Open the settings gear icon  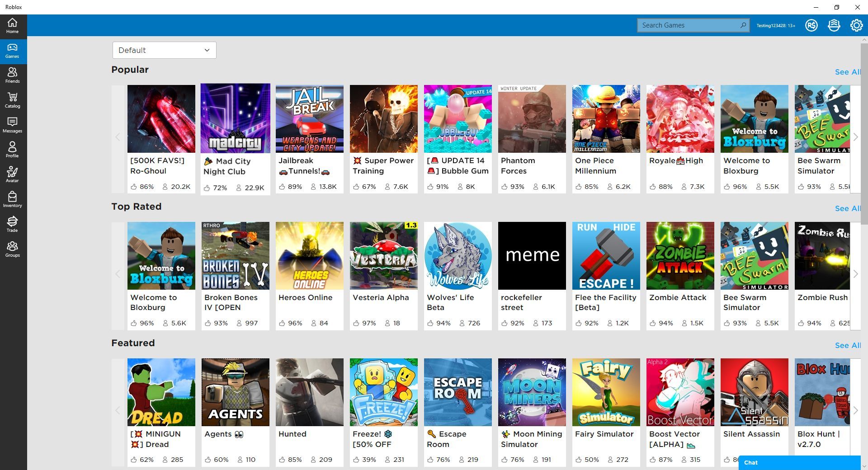856,25
